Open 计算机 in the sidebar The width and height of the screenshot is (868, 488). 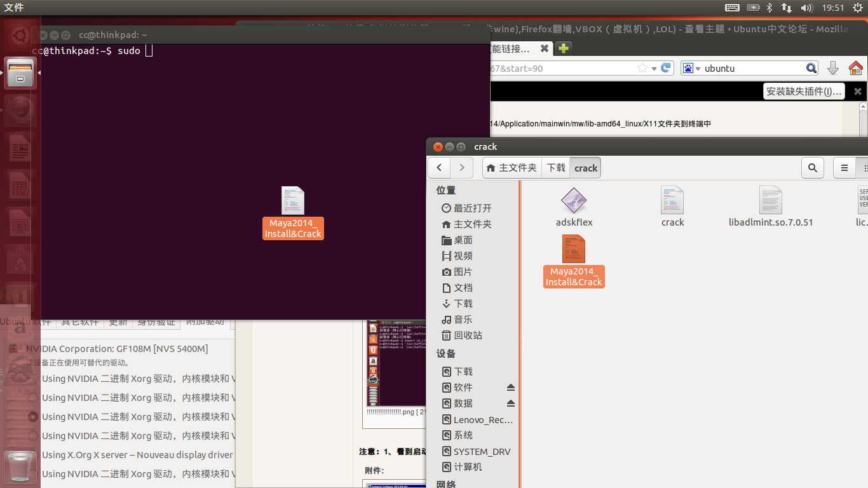point(462,467)
